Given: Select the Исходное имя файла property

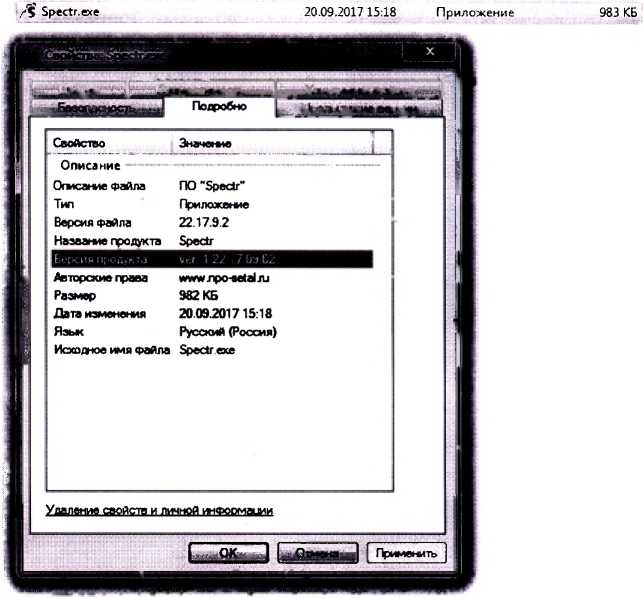Looking at the screenshot, I should tap(112, 350).
